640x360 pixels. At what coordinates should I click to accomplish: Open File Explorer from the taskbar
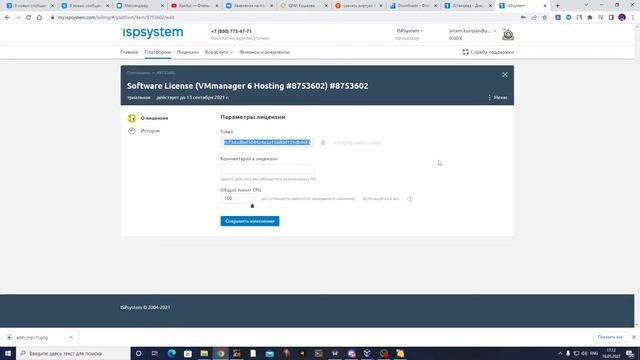click(x=204, y=353)
